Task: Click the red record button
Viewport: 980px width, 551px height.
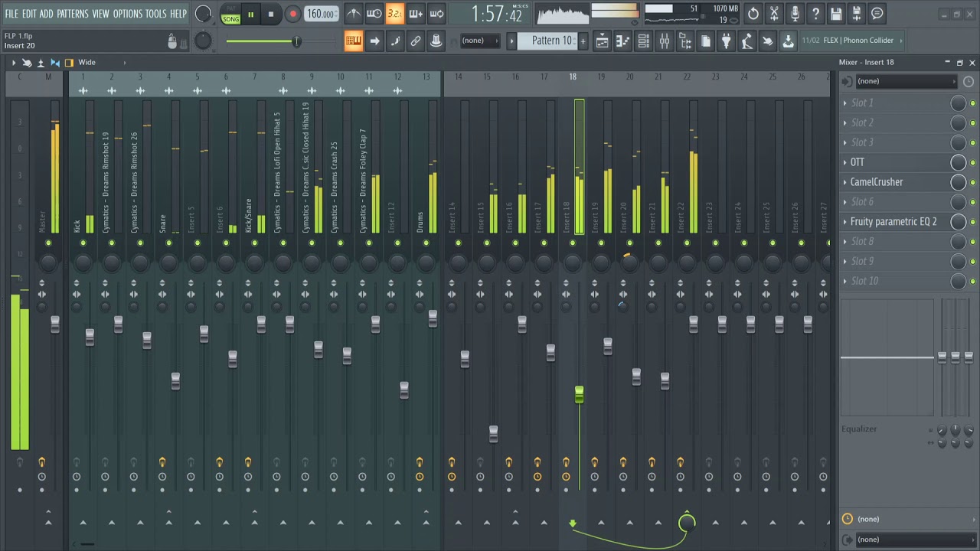Action: pos(292,14)
